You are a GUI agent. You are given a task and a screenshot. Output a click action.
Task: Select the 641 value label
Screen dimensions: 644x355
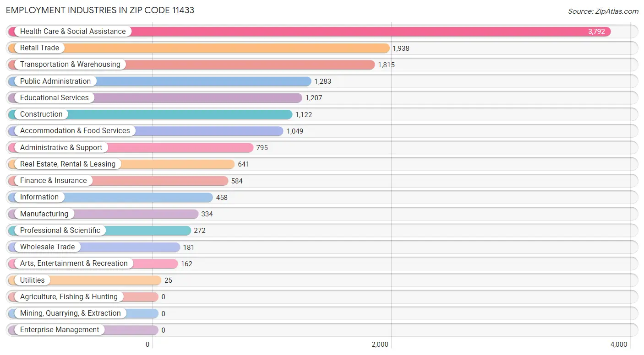[244, 164]
